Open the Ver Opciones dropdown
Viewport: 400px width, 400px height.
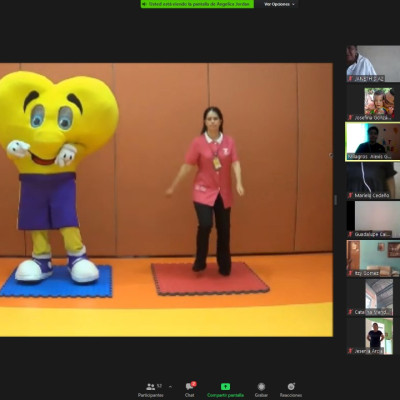click(x=279, y=4)
